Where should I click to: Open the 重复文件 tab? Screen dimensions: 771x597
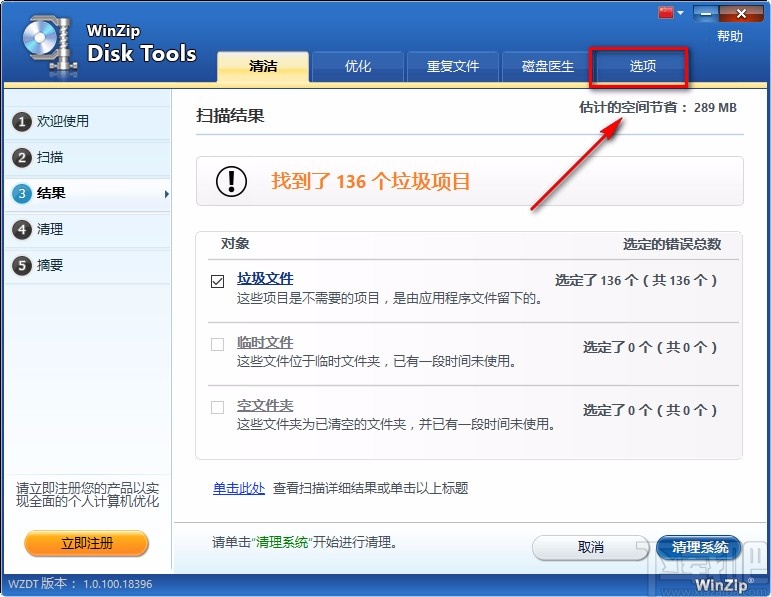click(x=453, y=66)
